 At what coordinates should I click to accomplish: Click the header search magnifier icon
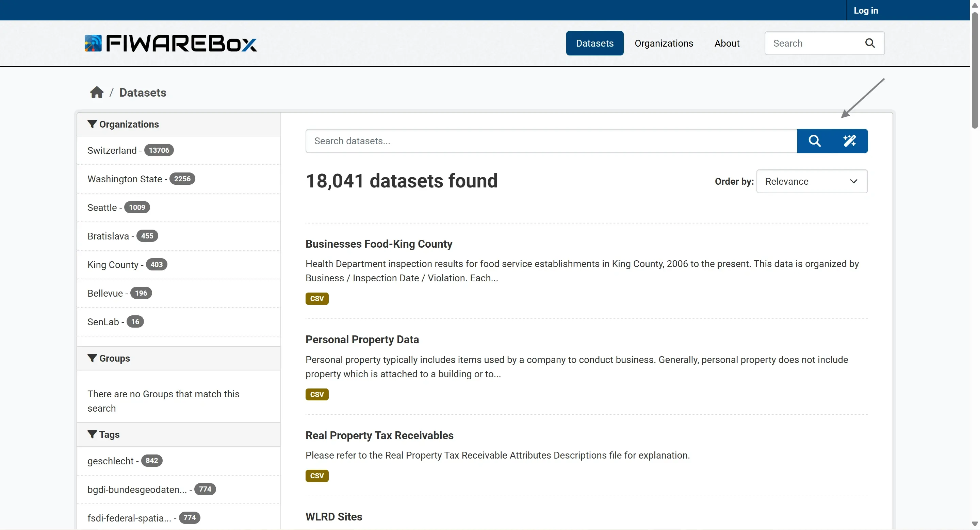coord(870,43)
